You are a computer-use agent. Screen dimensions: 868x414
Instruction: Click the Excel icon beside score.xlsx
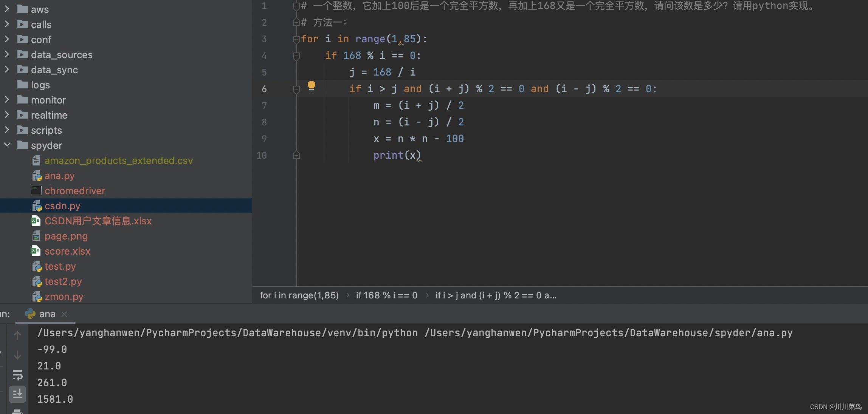click(x=36, y=251)
